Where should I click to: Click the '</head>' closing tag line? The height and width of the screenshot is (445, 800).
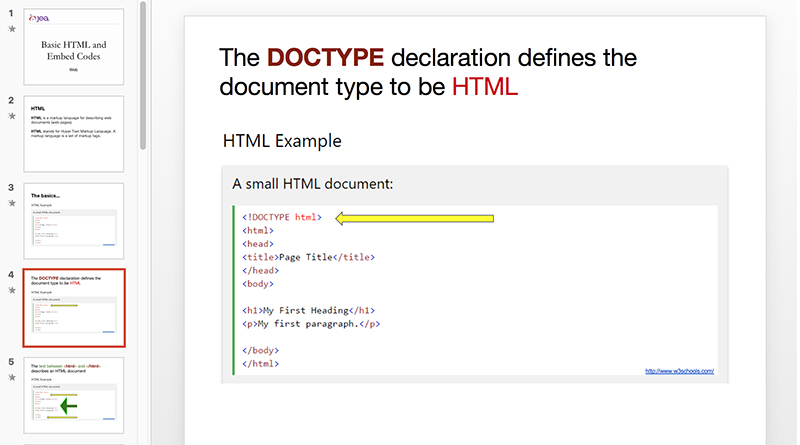(x=260, y=270)
